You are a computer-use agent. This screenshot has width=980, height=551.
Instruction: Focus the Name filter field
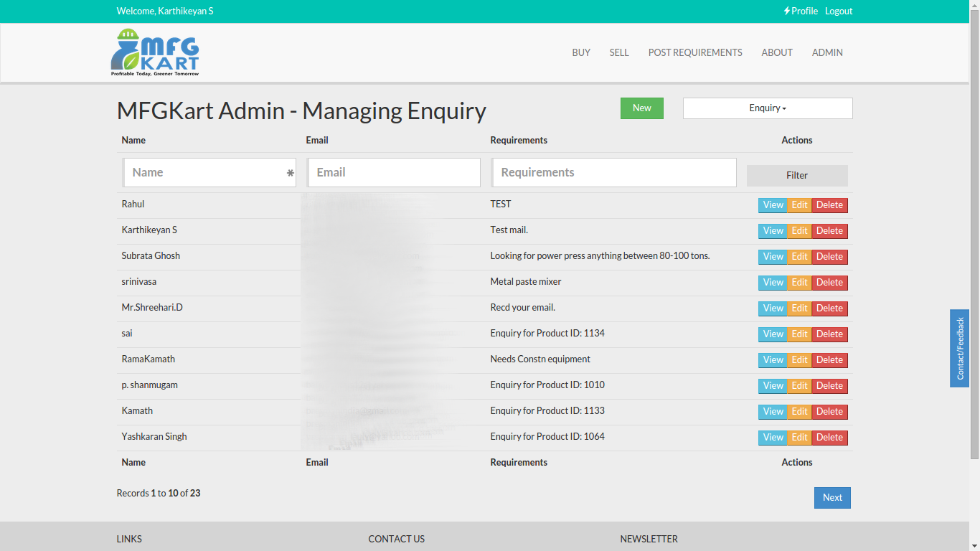209,173
